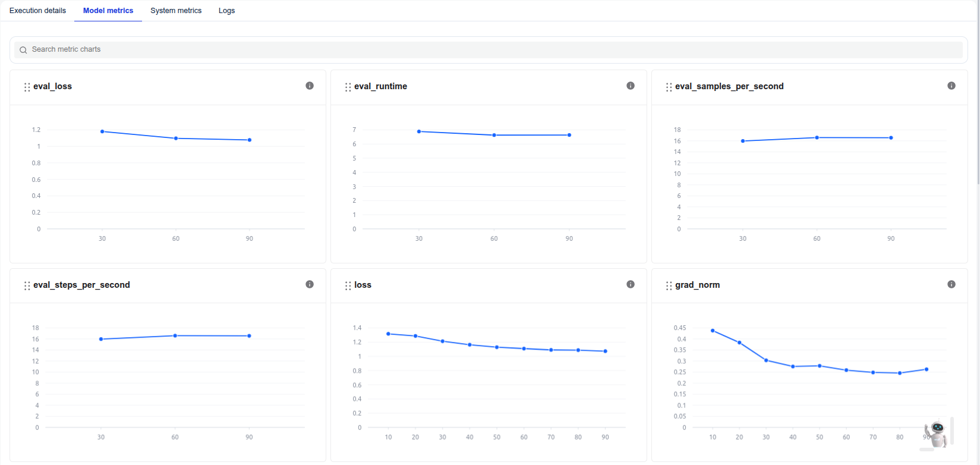Click the loss chart info icon

click(631, 284)
